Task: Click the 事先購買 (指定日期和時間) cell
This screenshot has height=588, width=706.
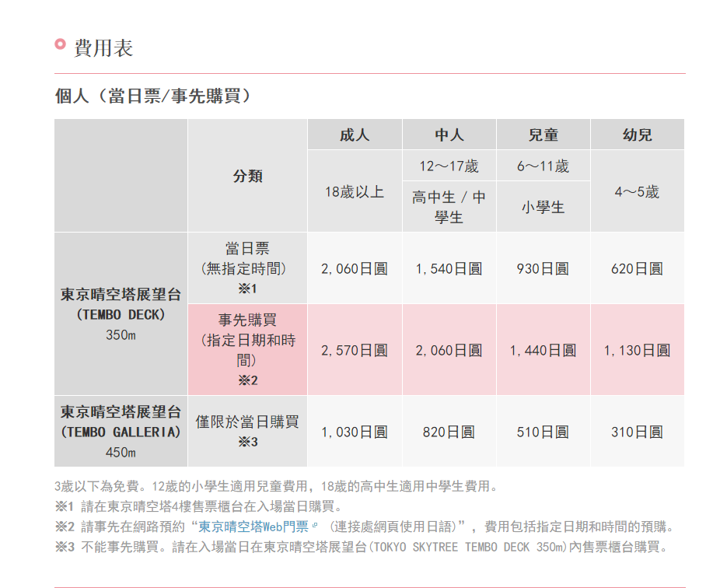Action: (x=247, y=349)
